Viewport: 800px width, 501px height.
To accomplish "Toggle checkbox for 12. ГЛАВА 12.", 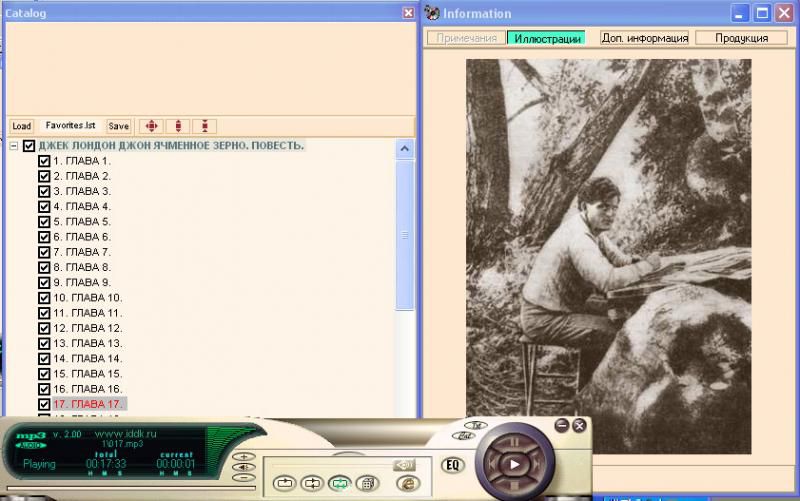I will tap(44, 328).
